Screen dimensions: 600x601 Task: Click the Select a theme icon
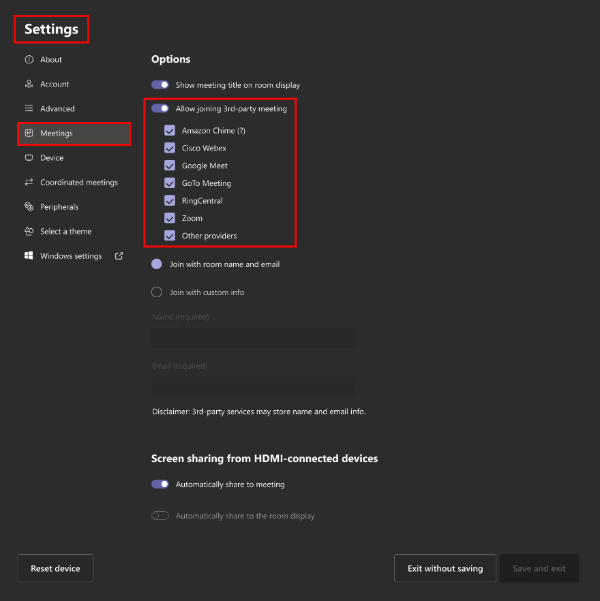pos(29,231)
